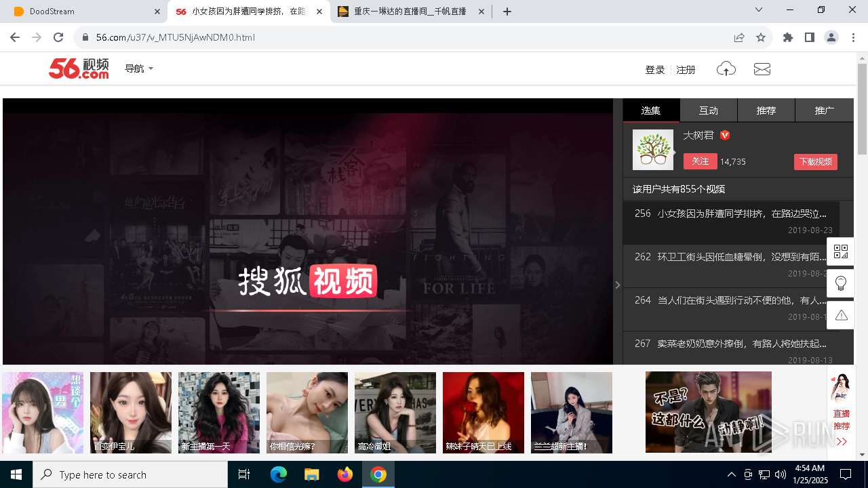Close the DoodStream tab
This screenshot has height=488, width=868.
157,12
